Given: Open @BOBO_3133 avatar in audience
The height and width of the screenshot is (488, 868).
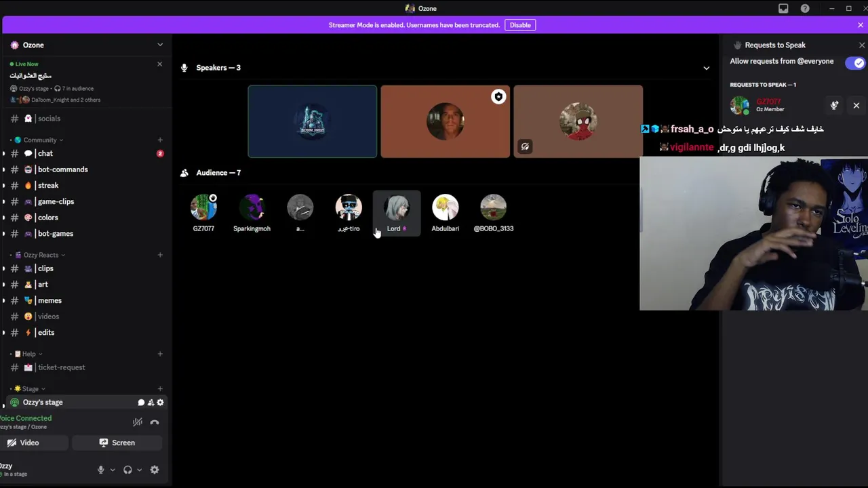Looking at the screenshot, I should [x=494, y=207].
